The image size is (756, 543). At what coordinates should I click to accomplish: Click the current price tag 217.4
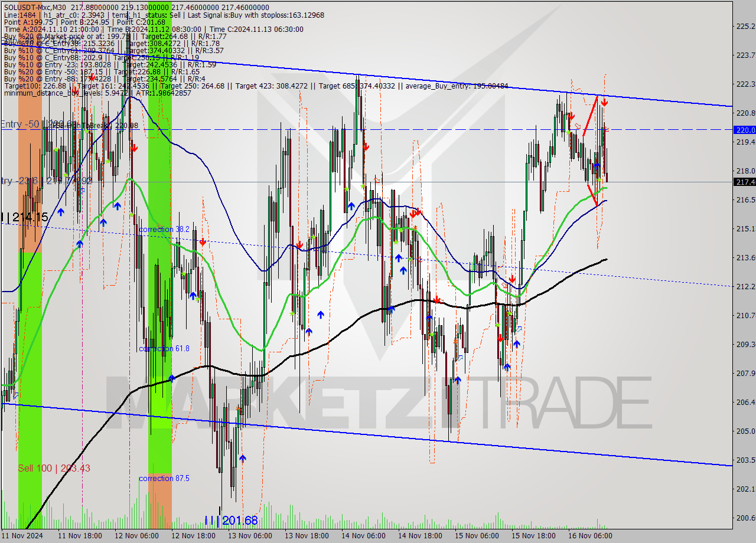pyautogui.click(x=745, y=182)
